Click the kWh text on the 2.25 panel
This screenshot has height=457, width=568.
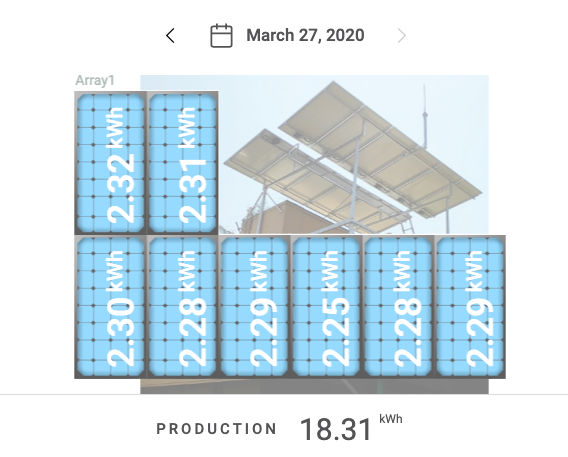(331, 271)
